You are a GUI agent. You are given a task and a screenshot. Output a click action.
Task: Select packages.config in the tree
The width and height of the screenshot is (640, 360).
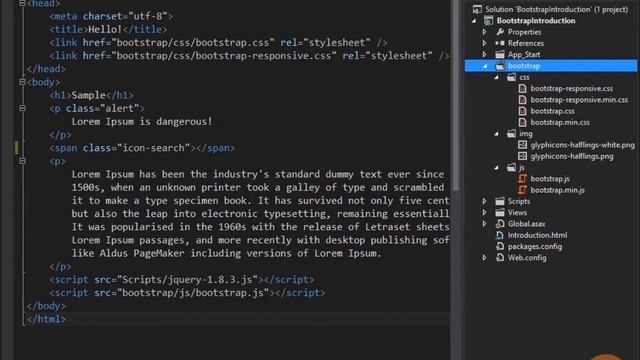(x=535, y=246)
